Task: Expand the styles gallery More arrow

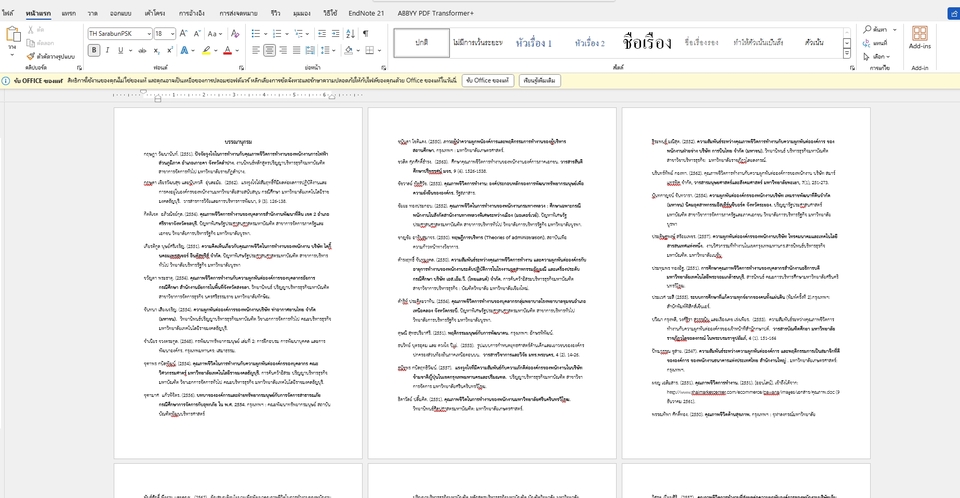Action: tap(847, 54)
